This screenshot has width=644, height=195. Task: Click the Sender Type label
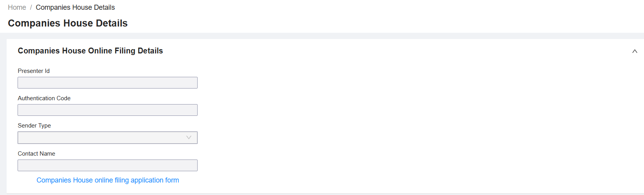34,126
